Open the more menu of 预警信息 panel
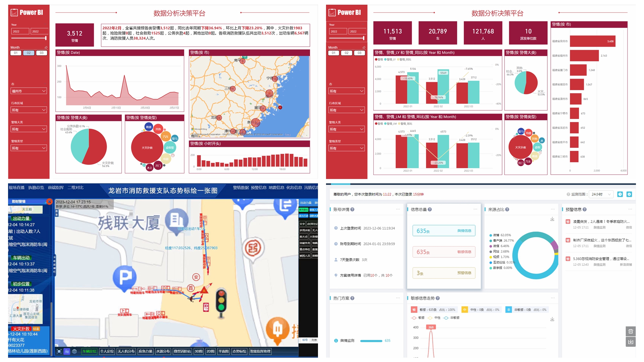Screen dimensions: 644x362 coord(630,209)
